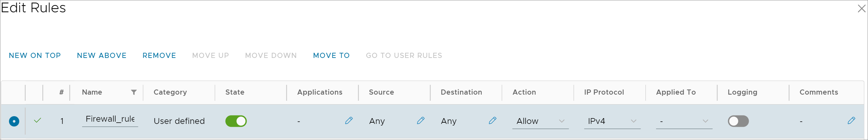The image size is (868, 140).
Task: Edit Applications with the pencil icon
Action: point(349,120)
